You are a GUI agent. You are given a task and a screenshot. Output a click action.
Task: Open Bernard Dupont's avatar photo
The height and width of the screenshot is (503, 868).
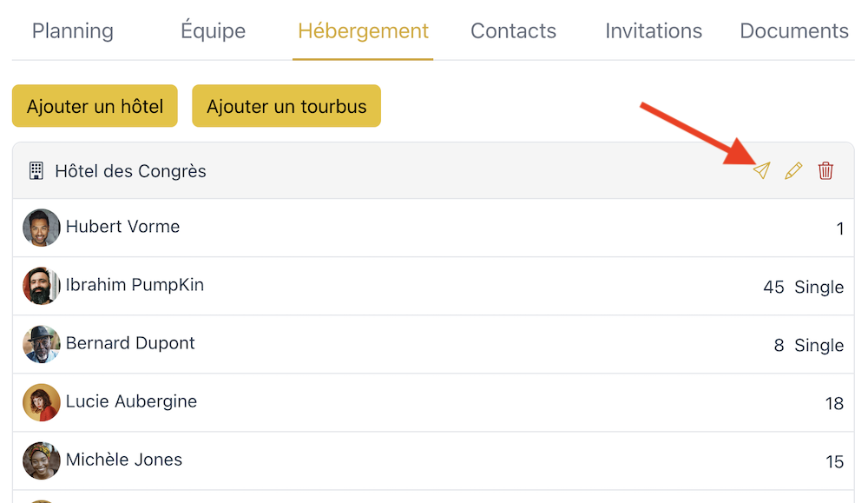[x=41, y=344]
